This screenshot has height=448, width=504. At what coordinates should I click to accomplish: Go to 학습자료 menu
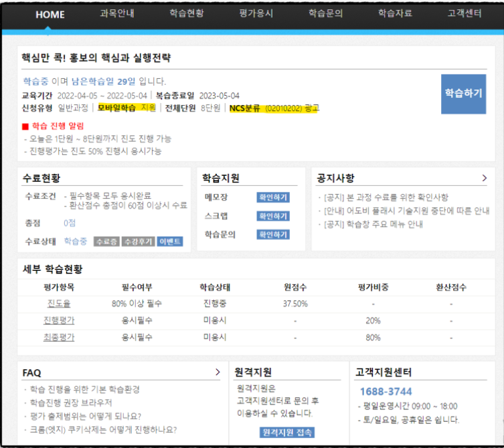pos(395,13)
